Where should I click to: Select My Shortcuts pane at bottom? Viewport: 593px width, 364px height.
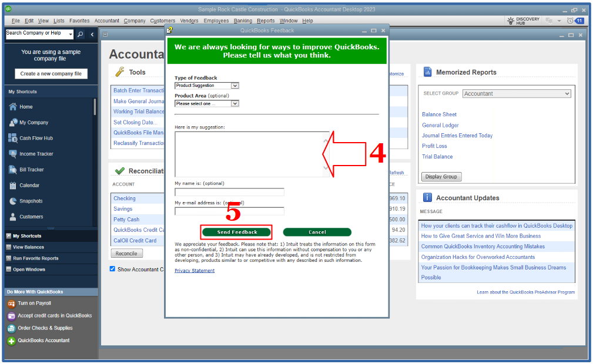tap(51, 236)
